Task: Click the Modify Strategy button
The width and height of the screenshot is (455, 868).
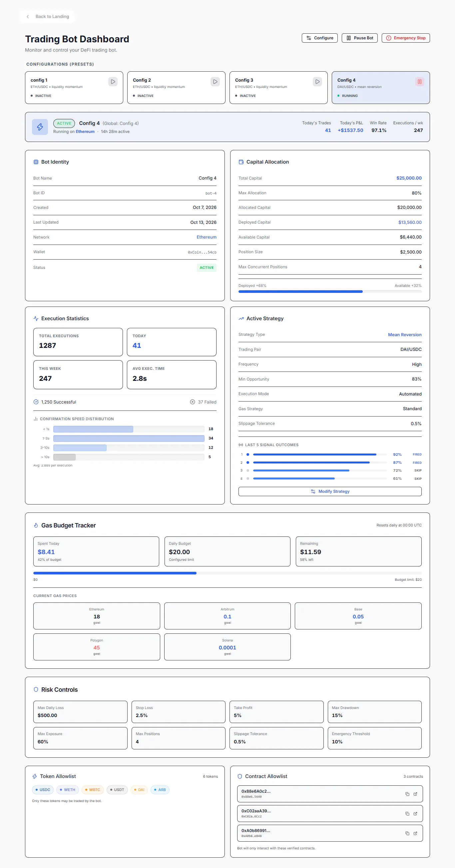Action: click(x=330, y=491)
